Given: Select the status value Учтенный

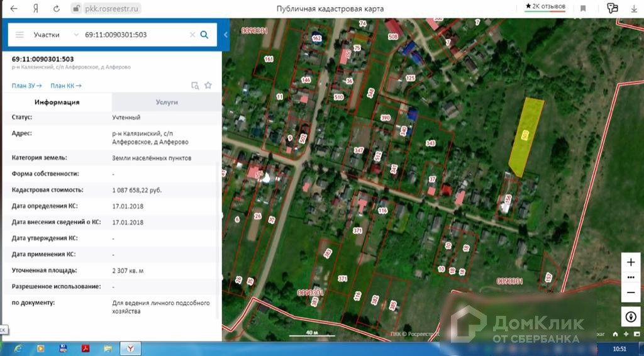Looking at the screenshot, I should tap(126, 118).
